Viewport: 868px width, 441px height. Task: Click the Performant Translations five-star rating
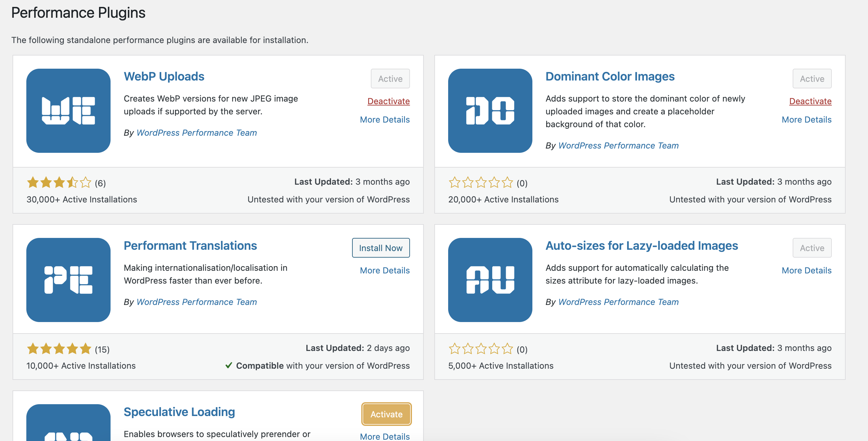59,349
